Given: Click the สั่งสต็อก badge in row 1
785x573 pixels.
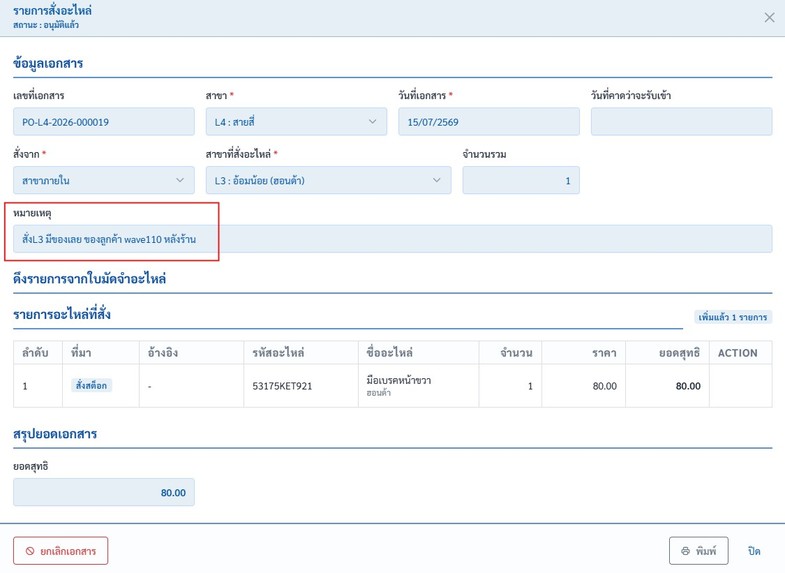Looking at the screenshot, I should click(x=92, y=385).
